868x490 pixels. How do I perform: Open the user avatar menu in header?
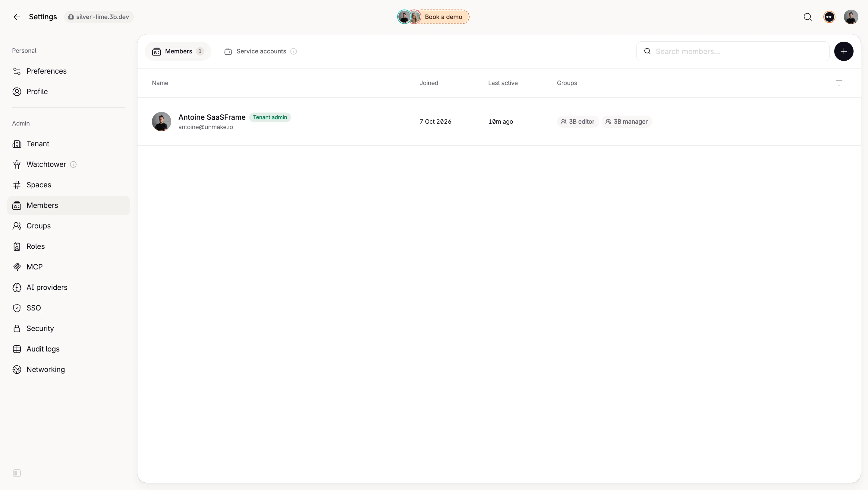click(x=851, y=17)
